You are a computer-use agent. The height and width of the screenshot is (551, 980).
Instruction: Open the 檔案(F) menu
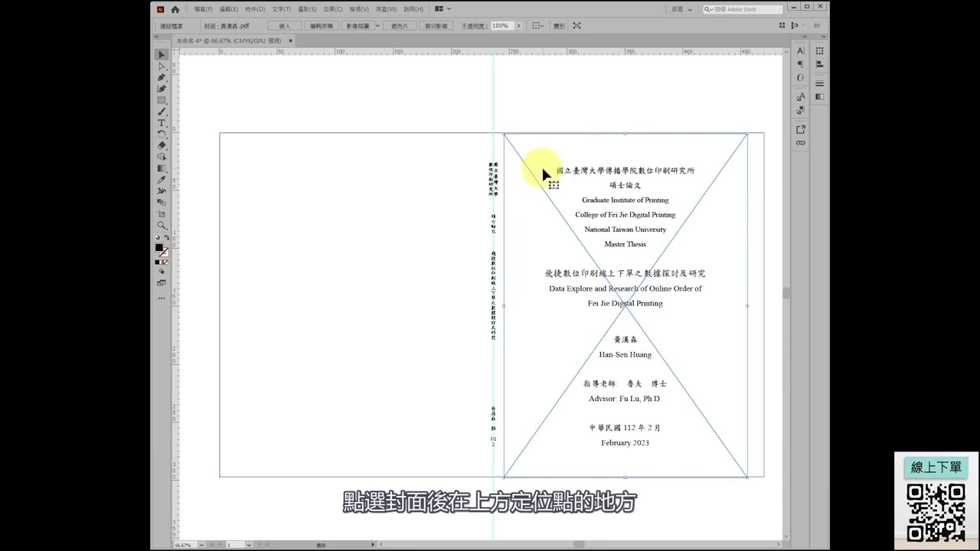click(x=204, y=9)
